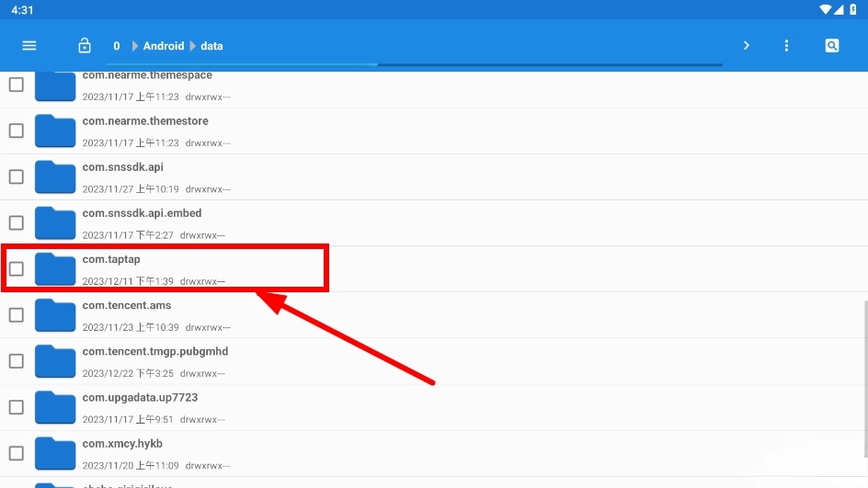Tick checkbox next to com.tencent.tmgp.pubgmhd
The width and height of the screenshot is (868, 488).
pos(17,361)
